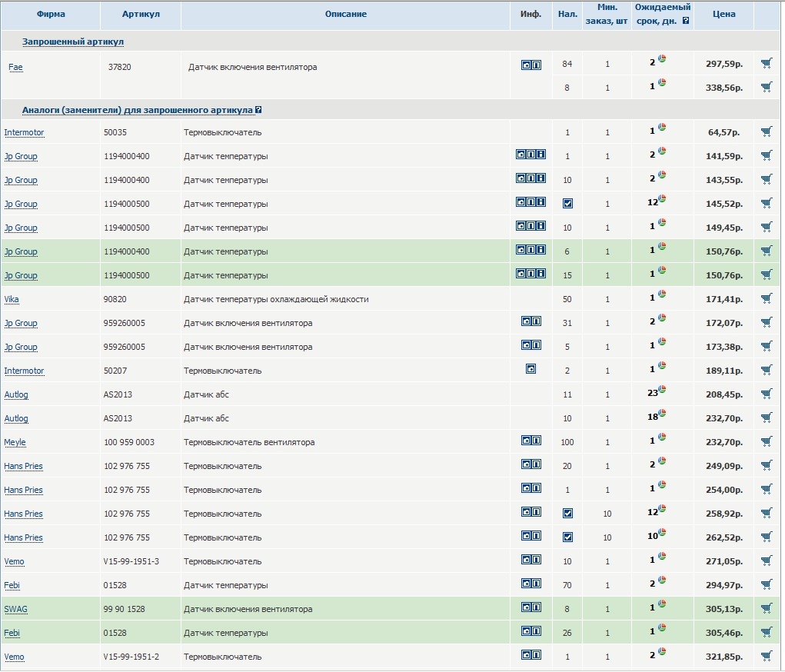Viewport: 785px width, 672px height.
Task: Click the Описание column header
Action: point(345,14)
